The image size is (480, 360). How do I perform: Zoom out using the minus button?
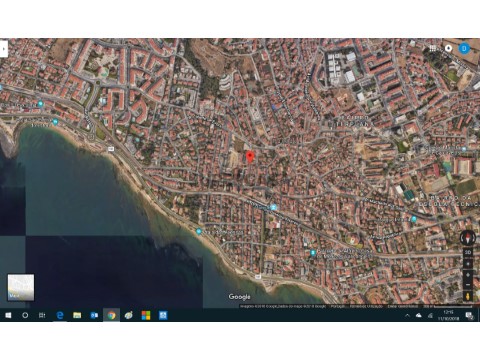468,285
